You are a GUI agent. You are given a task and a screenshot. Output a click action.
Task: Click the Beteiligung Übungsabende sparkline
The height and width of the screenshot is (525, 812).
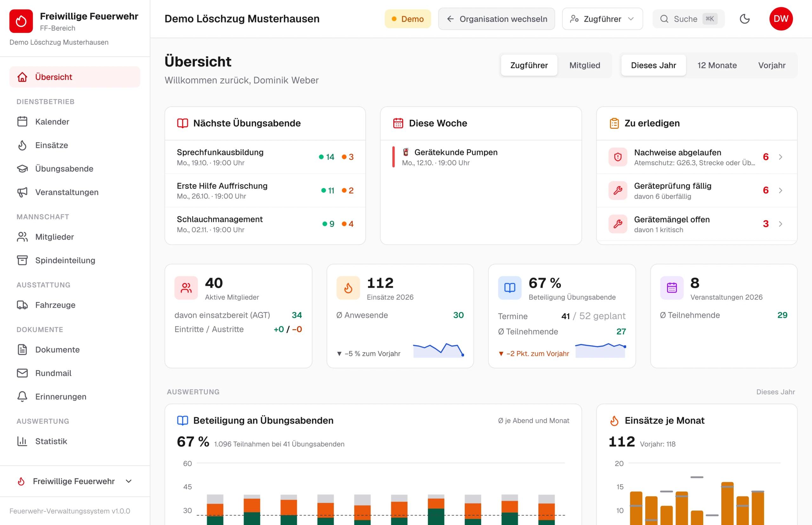tap(600, 350)
